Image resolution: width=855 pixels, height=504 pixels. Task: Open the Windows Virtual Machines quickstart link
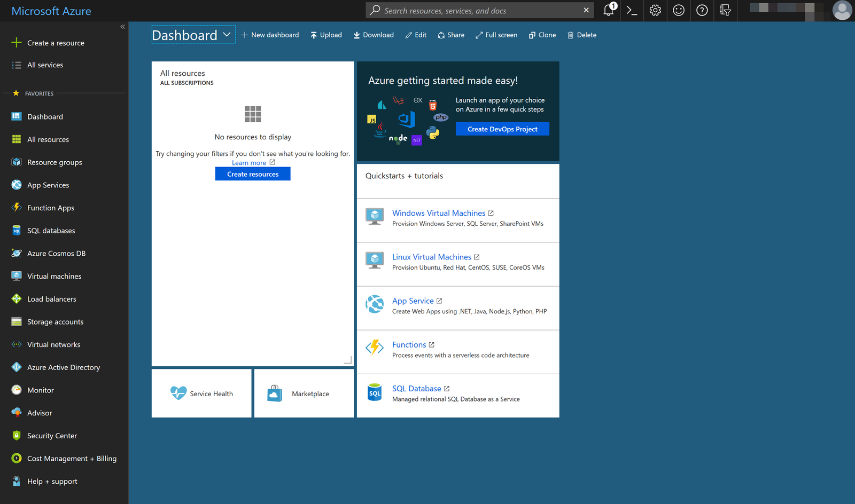438,212
